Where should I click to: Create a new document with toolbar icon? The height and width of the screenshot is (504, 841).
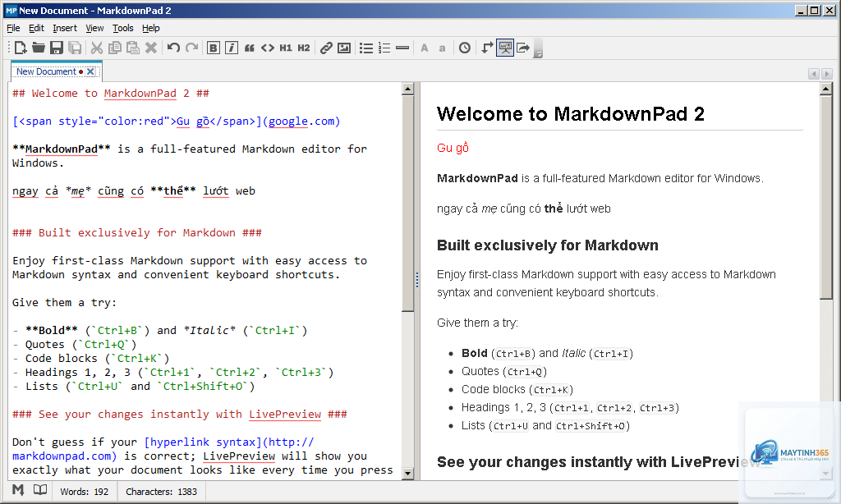click(21, 48)
